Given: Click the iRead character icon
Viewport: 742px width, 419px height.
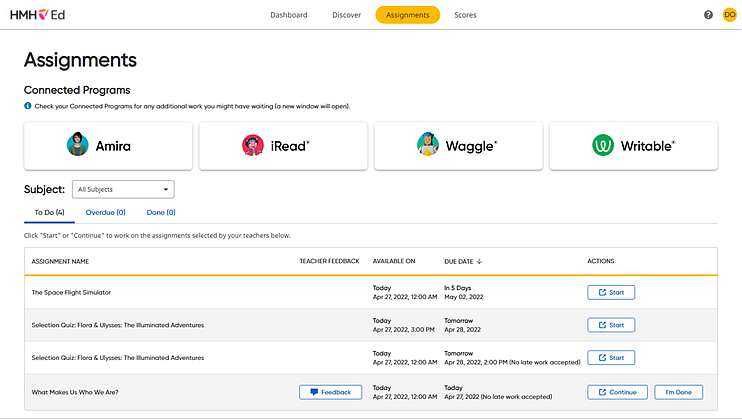Looking at the screenshot, I should 253,145.
